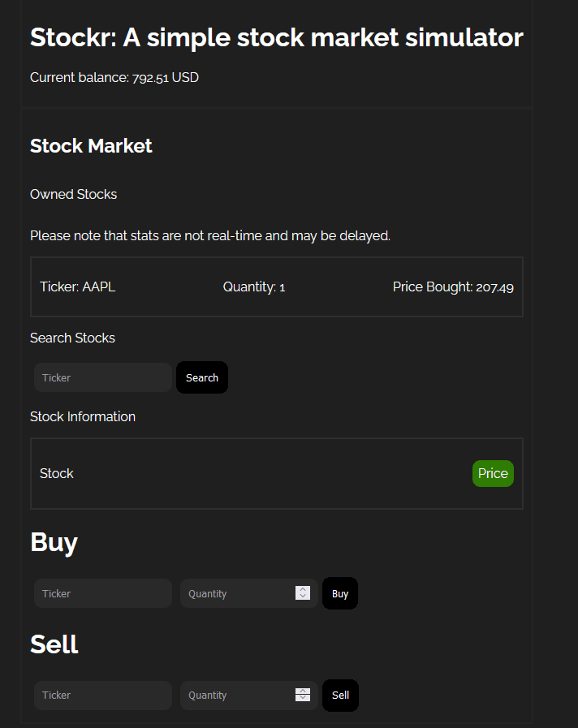Screen dimensions: 578x728
Task: Select the Ticker: AAPL owned stock entry
Action: click(78, 286)
